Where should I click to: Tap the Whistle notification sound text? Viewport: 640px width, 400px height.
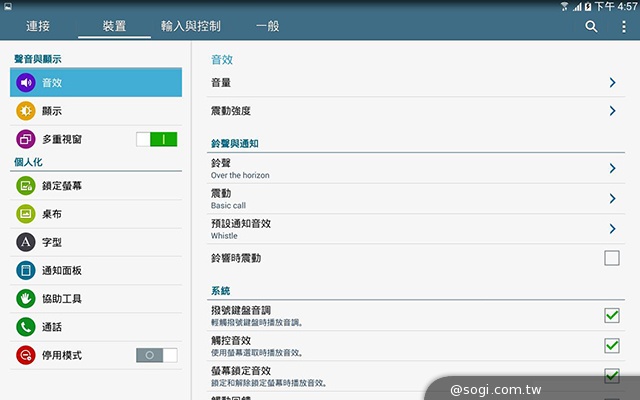tap(224, 236)
